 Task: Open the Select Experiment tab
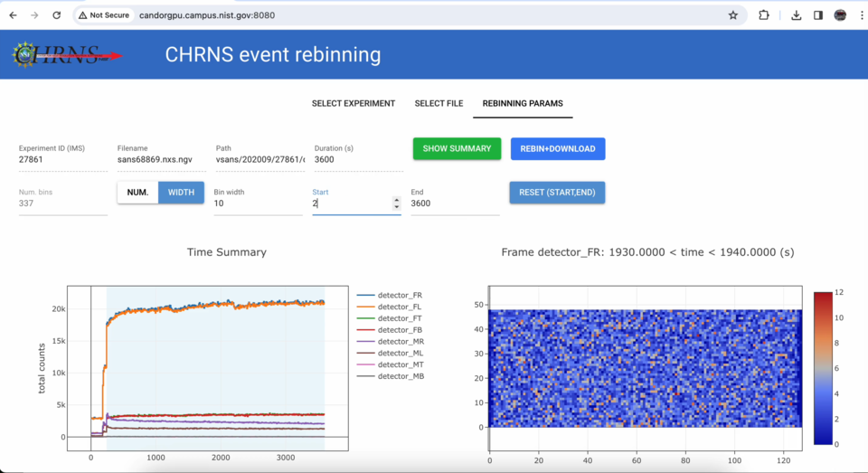pos(354,104)
